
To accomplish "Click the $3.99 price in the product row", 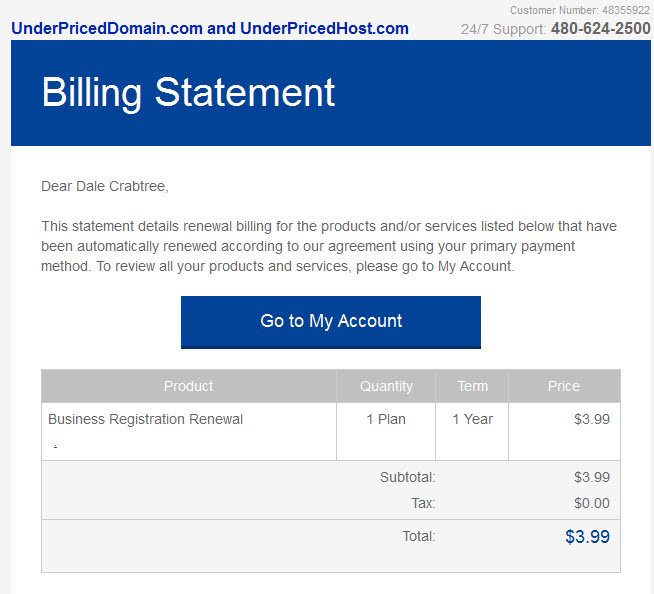I will (592, 419).
